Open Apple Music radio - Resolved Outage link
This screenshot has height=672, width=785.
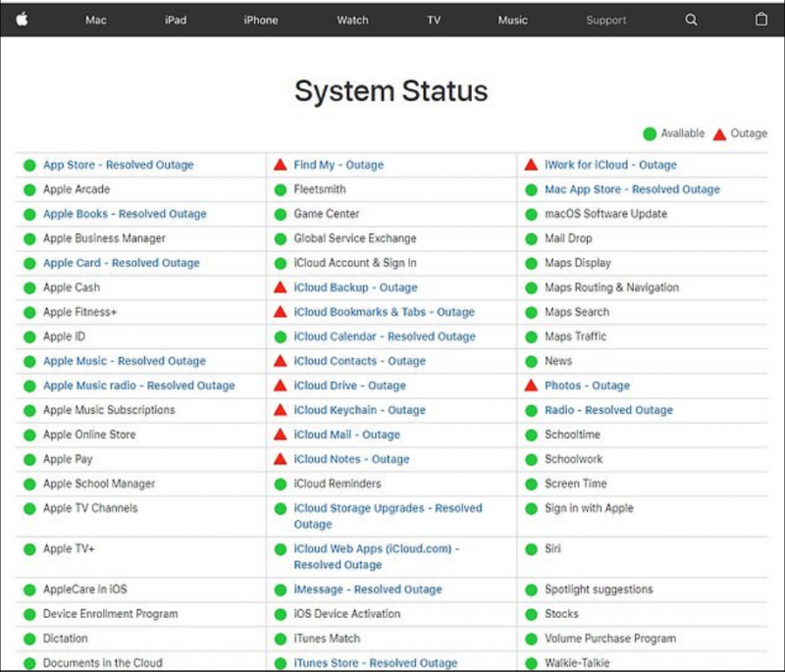pos(138,386)
